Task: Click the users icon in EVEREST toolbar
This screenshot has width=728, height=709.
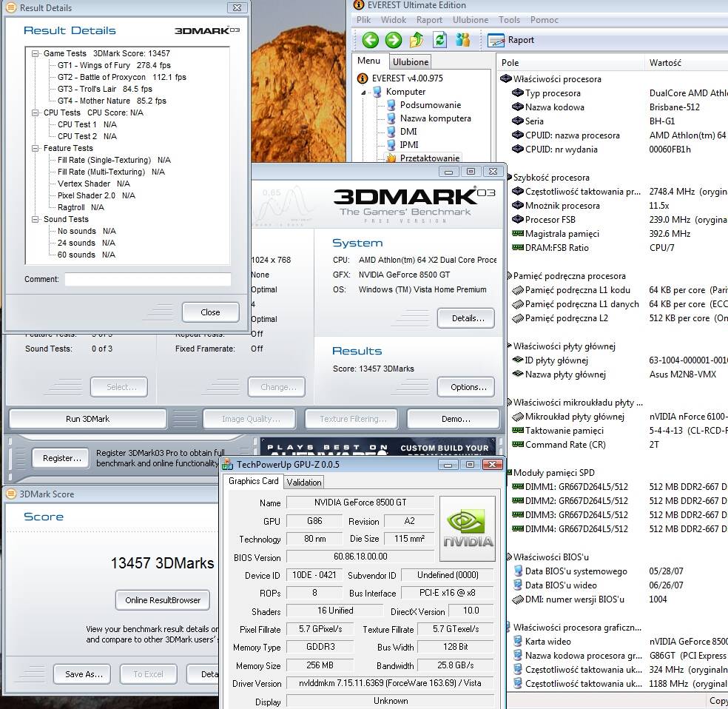Action: pyautogui.click(x=462, y=40)
